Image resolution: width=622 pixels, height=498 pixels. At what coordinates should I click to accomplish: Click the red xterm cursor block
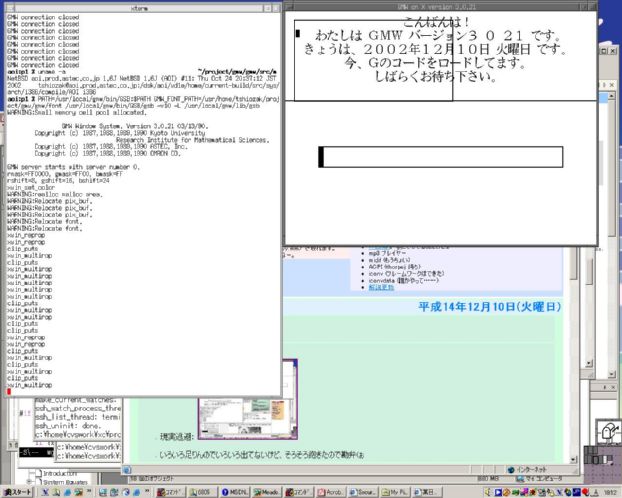click(9, 392)
